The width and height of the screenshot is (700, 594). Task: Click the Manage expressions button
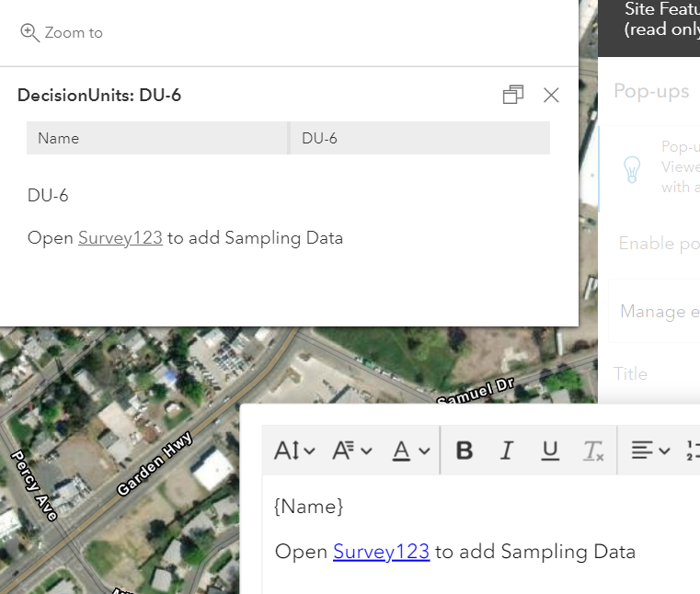pos(659,312)
